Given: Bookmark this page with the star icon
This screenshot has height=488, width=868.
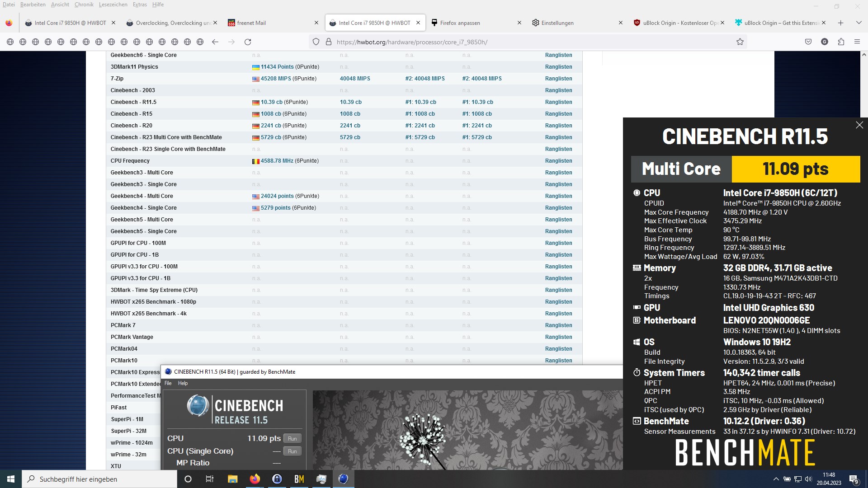Looking at the screenshot, I should 740,42.
